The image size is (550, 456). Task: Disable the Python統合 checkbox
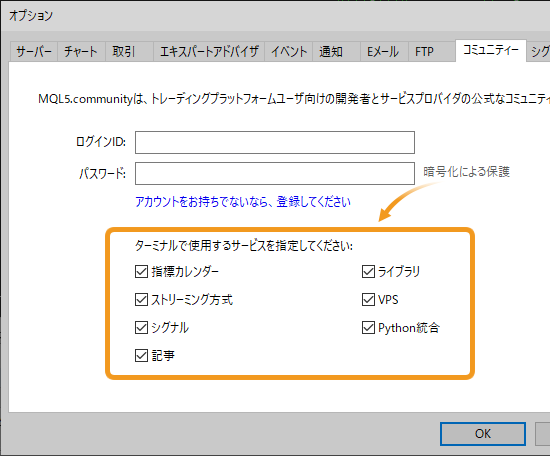(x=368, y=328)
